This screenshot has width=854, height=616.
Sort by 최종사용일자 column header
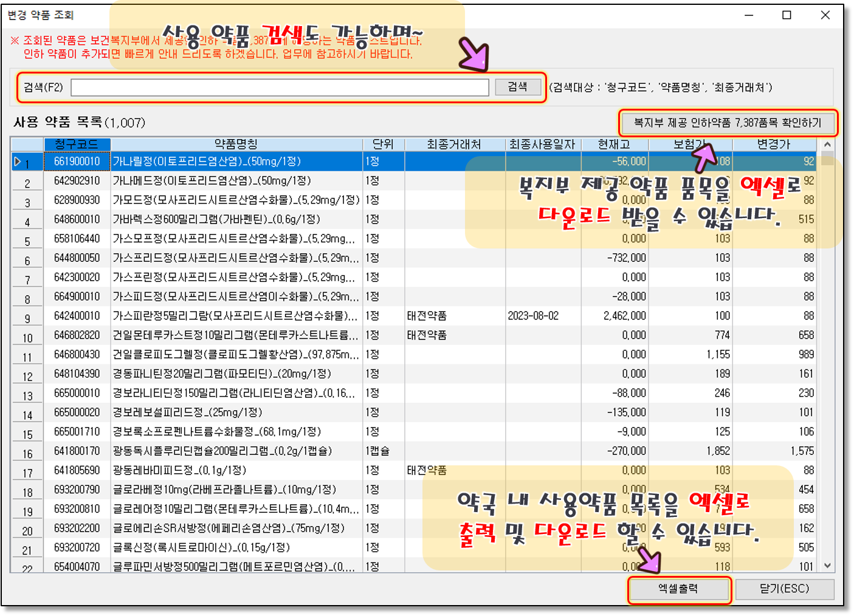pos(542,144)
